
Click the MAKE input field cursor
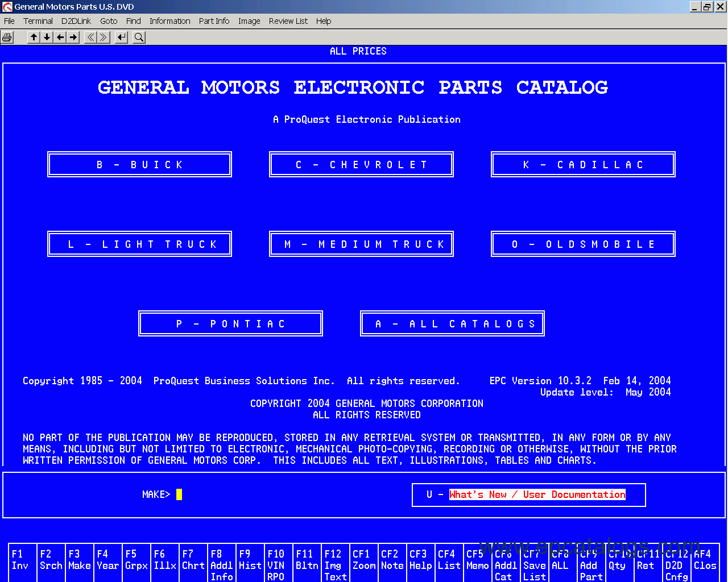[x=179, y=494]
